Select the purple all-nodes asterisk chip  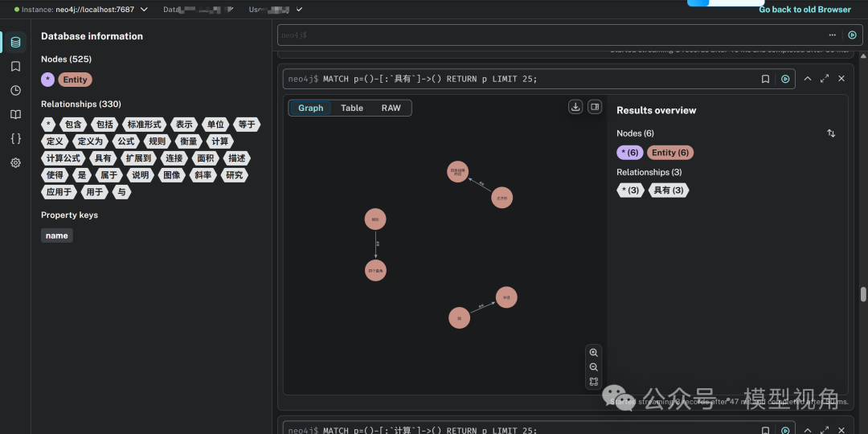pos(47,80)
